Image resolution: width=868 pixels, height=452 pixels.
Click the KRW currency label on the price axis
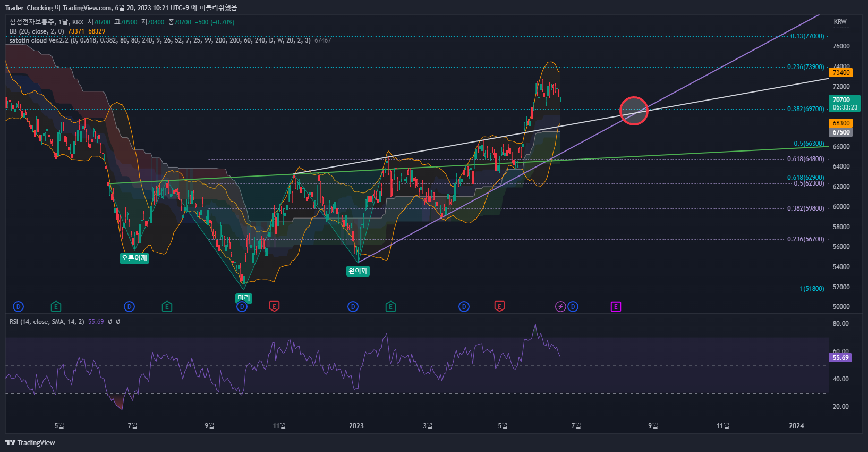point(840,22)
